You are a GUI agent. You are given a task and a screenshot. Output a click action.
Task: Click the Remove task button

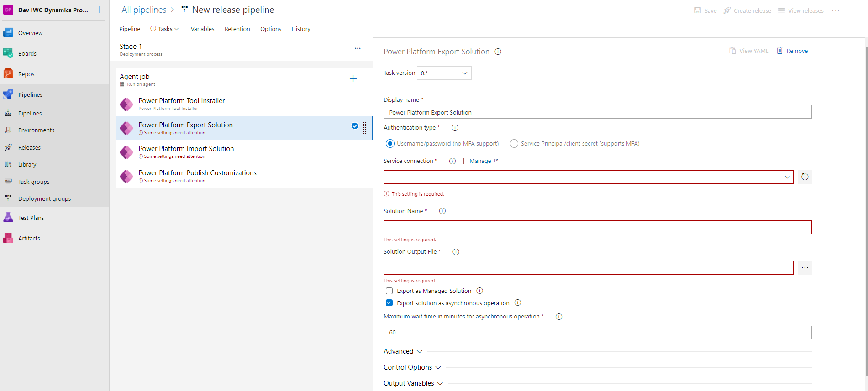click(792, 51)
